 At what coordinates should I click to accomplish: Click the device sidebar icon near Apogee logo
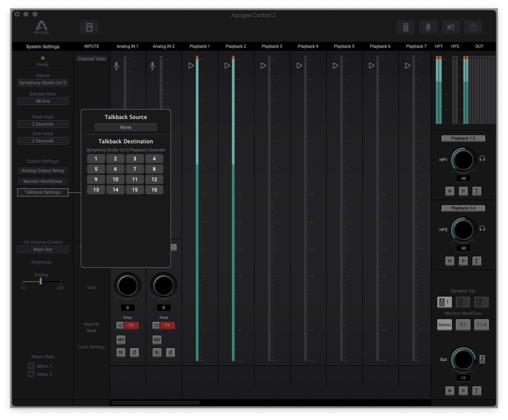coord(89,27)
